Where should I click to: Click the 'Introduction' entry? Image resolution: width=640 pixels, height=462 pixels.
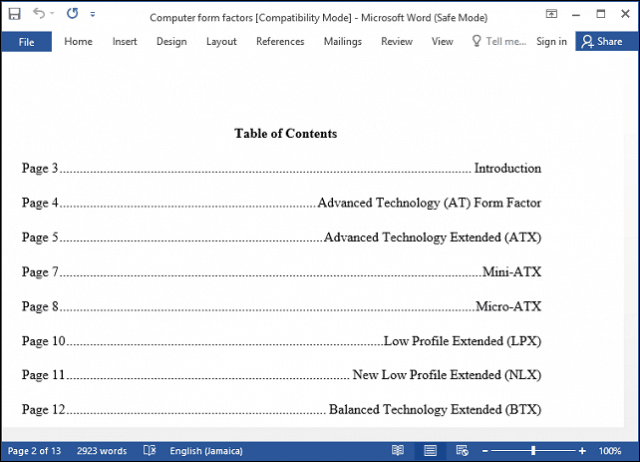coord(507,168)
